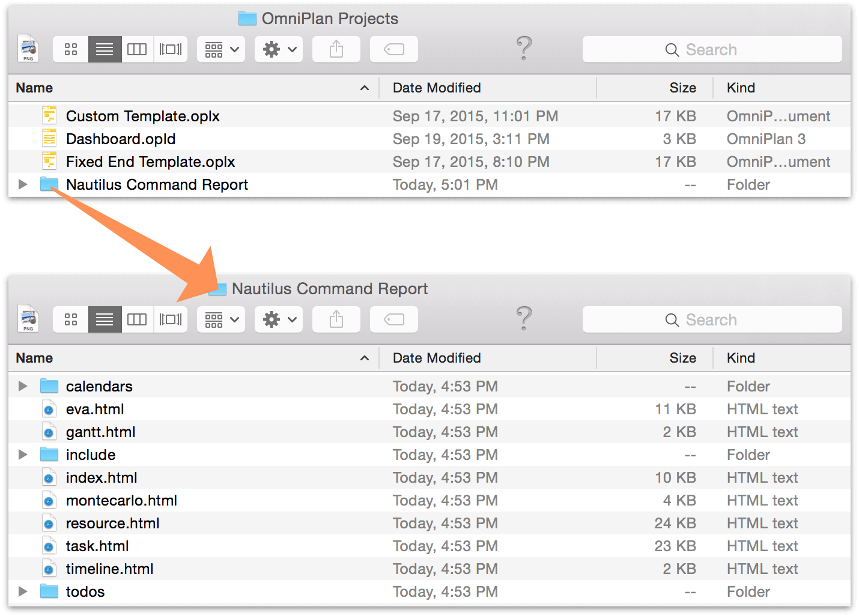This screenshot has width=859, height=616.
Task: Select timeline.html file
Action: (x=110, y=569)
